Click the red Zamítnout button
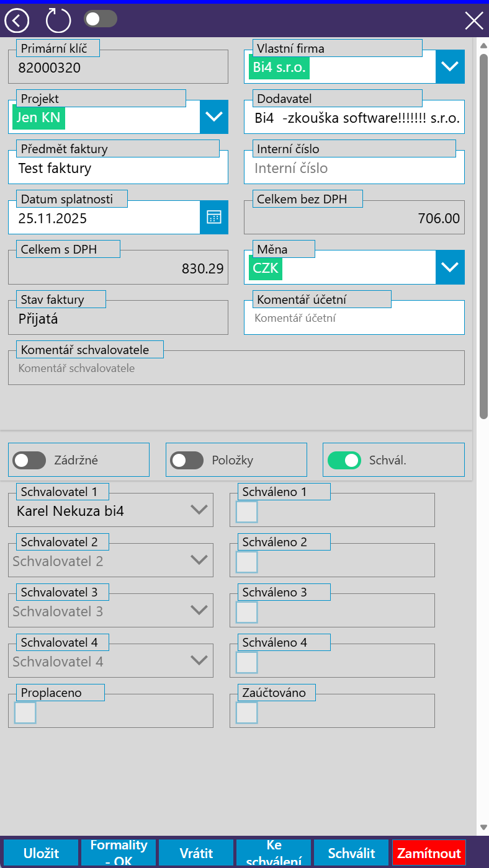Screen dimensions: 489x868 429,853
